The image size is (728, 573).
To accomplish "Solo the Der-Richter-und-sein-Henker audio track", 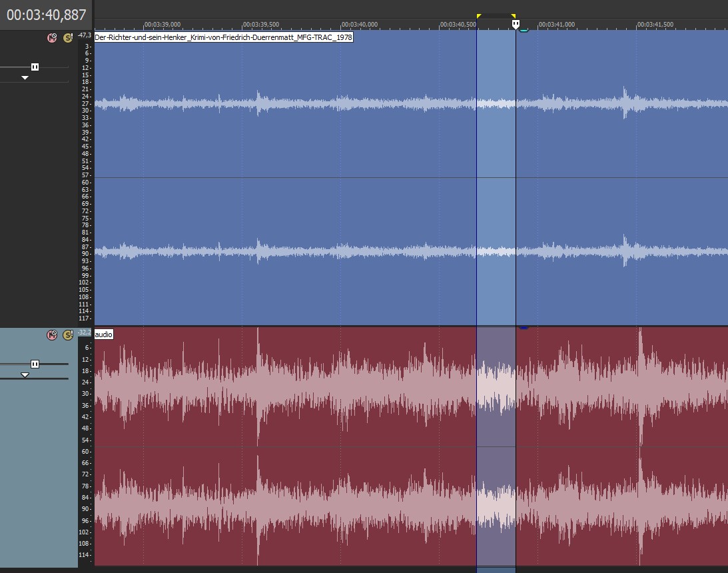I will (x=67, y=38).
